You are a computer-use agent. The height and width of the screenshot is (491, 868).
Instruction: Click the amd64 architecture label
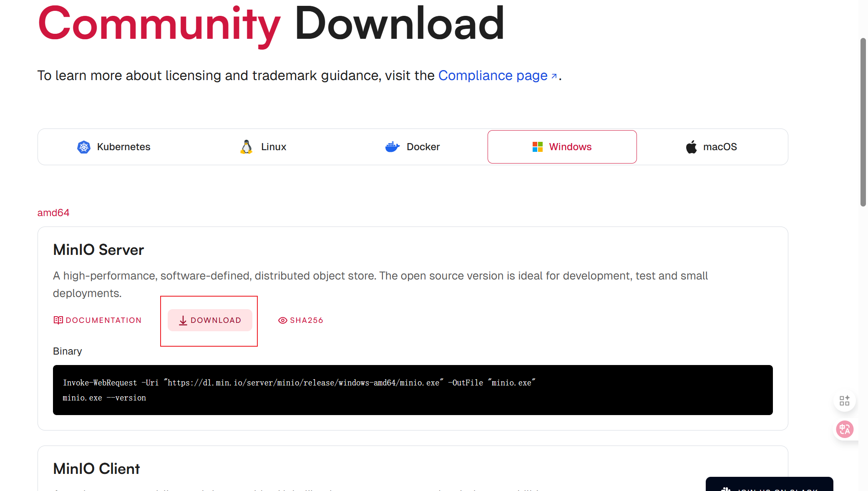click(53, 213)
